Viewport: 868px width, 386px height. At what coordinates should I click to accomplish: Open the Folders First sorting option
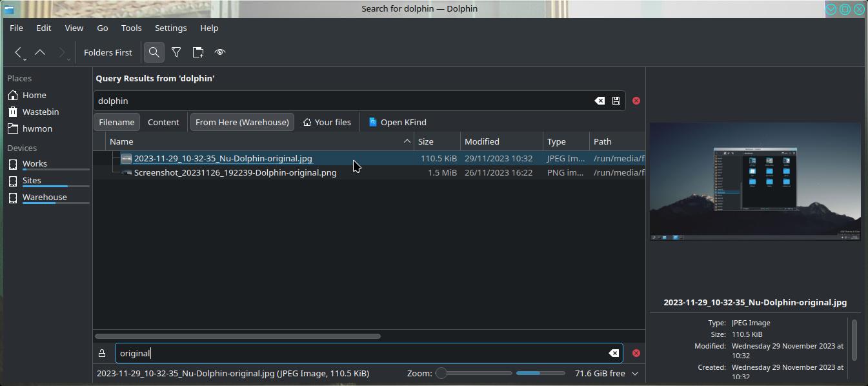[x=108, y=53]
